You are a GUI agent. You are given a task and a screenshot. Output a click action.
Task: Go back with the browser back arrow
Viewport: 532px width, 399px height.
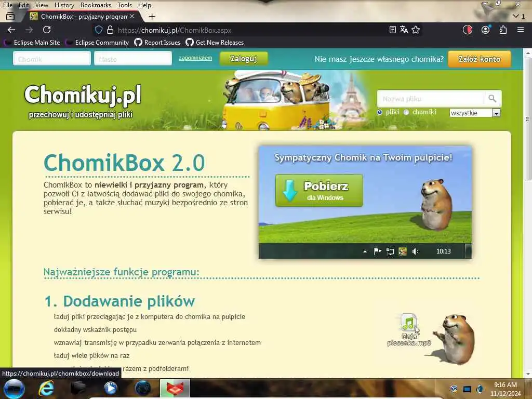11,30
